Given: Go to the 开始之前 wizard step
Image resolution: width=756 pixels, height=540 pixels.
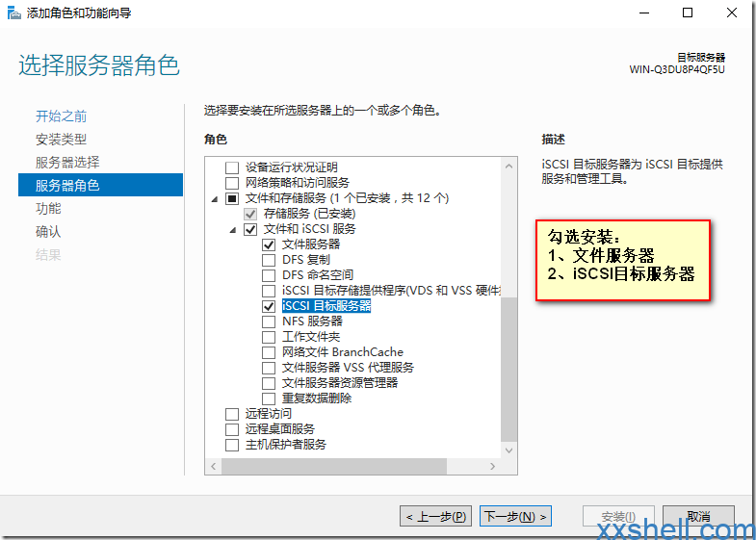Looking at the screenshot, I should 62,116.
